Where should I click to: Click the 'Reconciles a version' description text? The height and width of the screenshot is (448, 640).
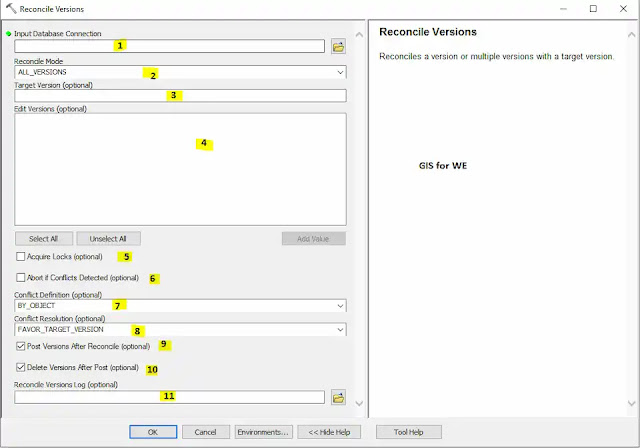tap(496, 56)
